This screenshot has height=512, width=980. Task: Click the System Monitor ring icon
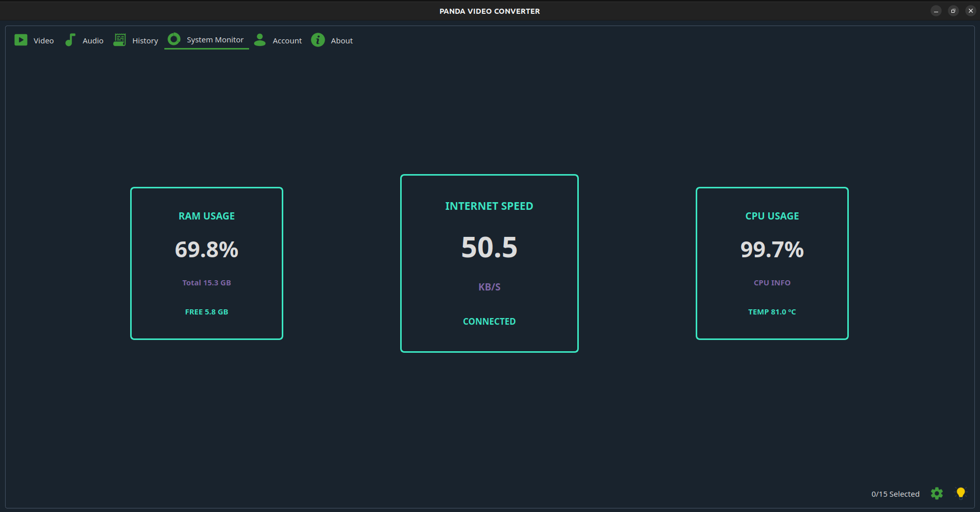click(x=174, y=39)
